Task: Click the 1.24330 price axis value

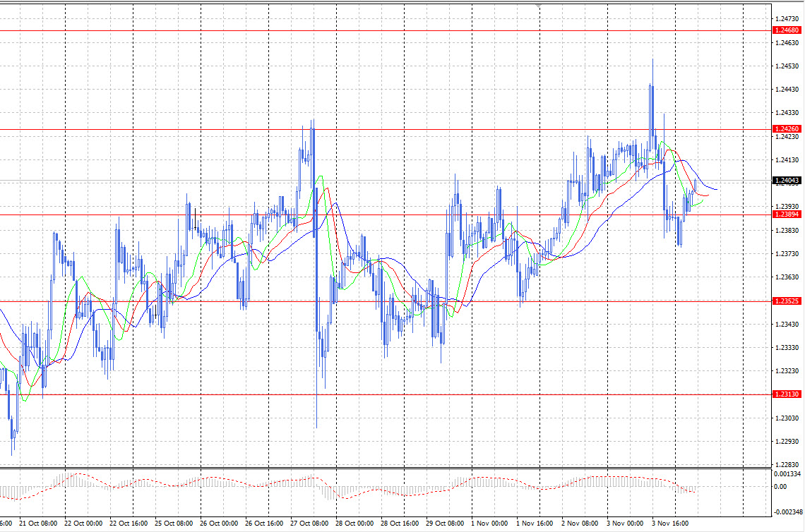Action: coord(787,113)
